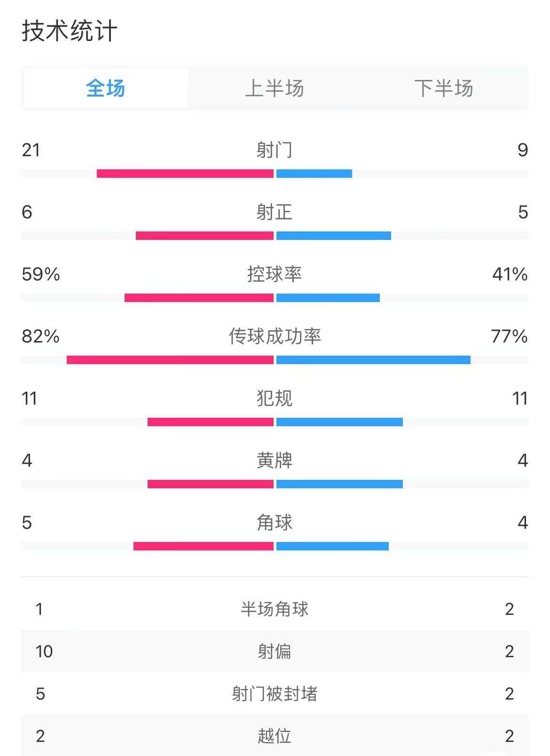Click the 控球率 stat label

pos(275,274)
